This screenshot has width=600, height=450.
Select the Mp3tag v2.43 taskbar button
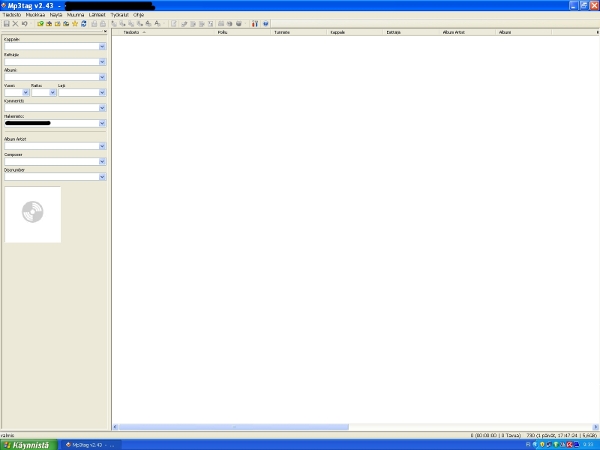(x=91, y=445)
